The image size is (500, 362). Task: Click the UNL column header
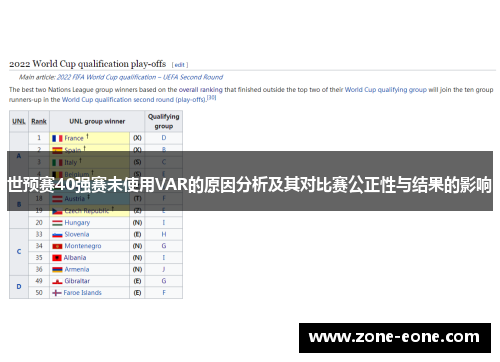pyautogui.click(x=19, y=121)
